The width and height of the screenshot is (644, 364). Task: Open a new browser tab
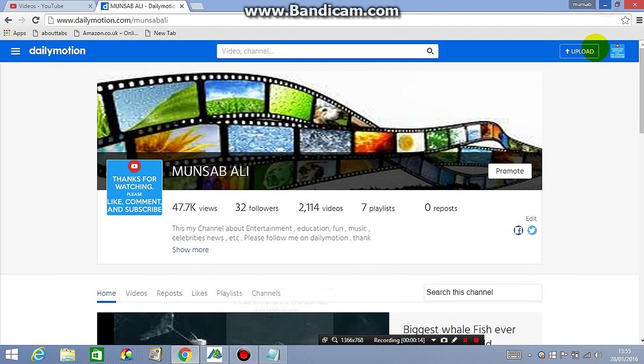click(197, 6)
